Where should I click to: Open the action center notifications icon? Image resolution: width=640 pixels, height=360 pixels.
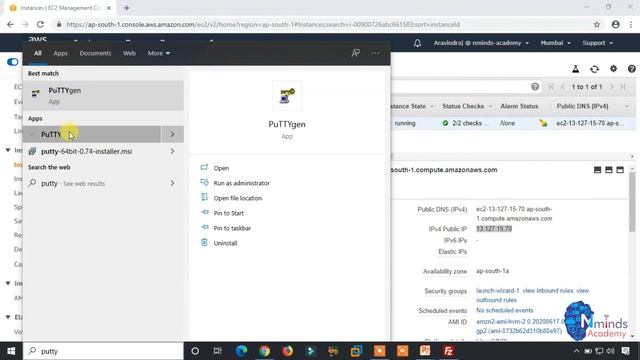[626, 351]
